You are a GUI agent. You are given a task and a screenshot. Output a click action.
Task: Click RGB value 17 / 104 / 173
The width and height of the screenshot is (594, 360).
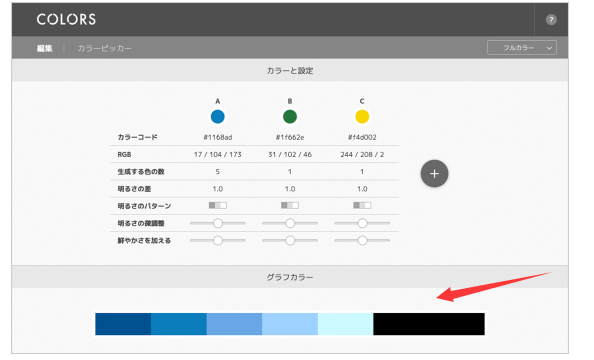(217, 154)
